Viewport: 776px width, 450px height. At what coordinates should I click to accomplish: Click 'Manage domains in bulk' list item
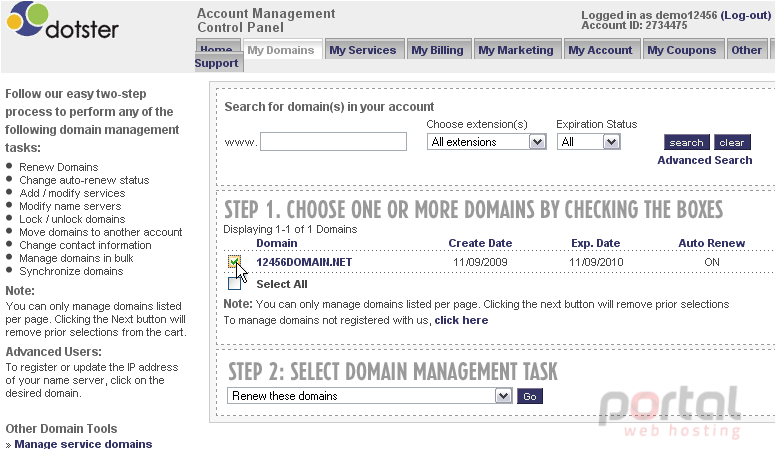point(76,258)
